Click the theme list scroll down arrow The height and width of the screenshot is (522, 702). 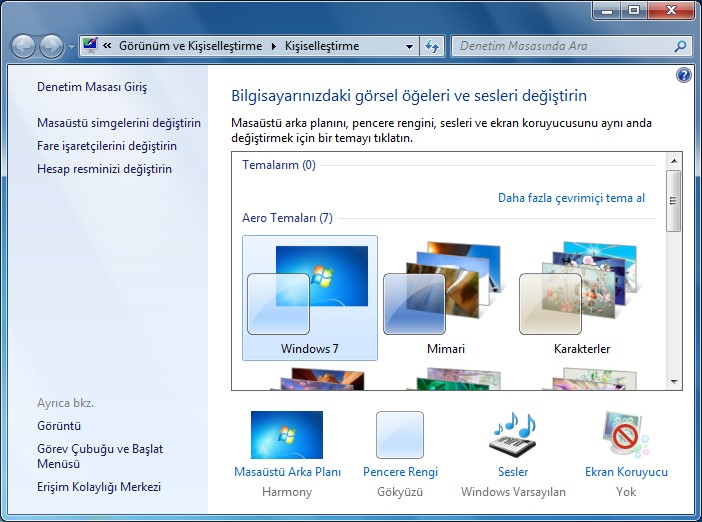click(674, 382)
